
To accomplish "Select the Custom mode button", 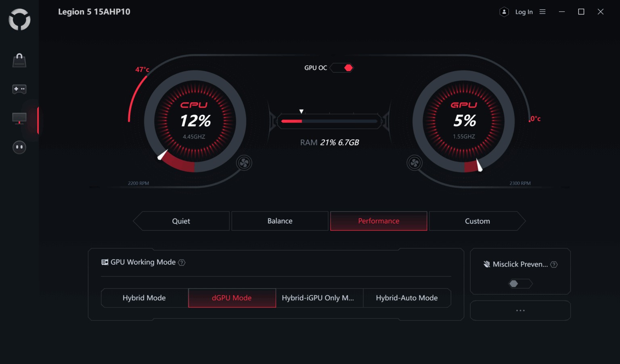I will [x=478, y=221].
